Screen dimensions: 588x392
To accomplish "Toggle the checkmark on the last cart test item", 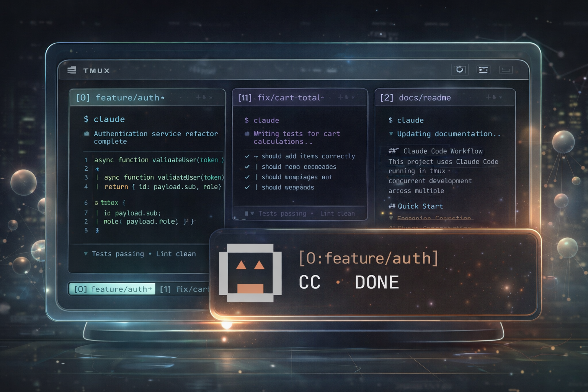I will pos(247,187).
